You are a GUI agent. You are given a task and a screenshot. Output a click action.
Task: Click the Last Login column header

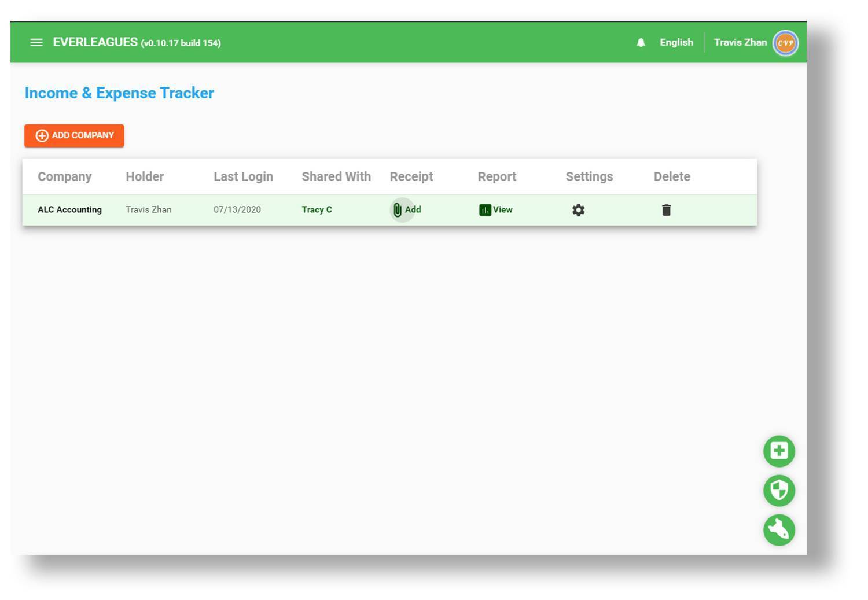pos(243,176)
